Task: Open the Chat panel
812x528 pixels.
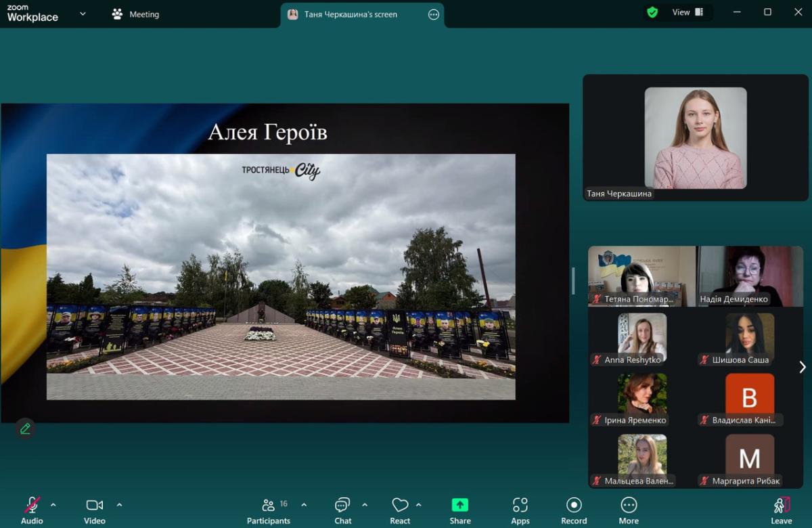Action: point(342,510)
